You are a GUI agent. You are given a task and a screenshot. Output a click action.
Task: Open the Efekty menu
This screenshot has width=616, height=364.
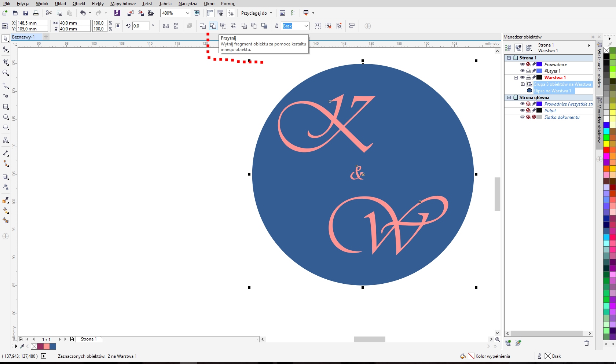(x=98, y=4)
